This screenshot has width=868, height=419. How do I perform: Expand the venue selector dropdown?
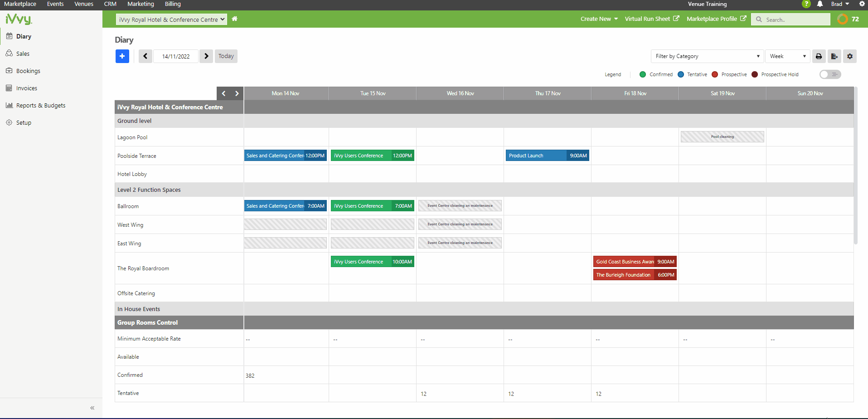172,19
